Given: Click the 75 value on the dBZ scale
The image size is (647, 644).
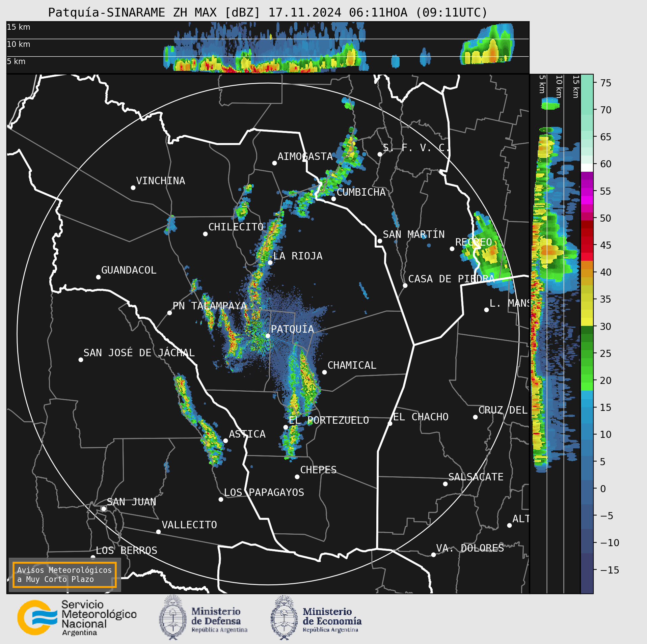Looking at the screenshot, I should click(x=606, y=83).
